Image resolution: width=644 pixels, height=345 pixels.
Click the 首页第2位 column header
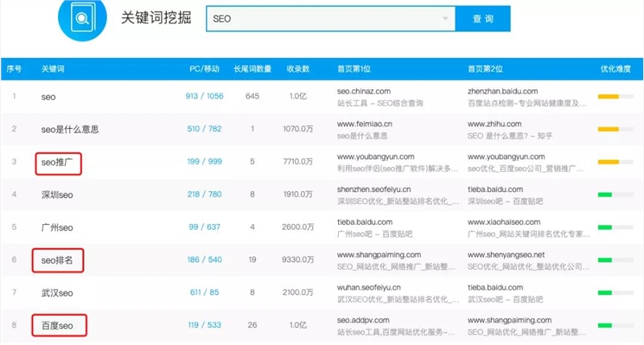coord(485,69)
